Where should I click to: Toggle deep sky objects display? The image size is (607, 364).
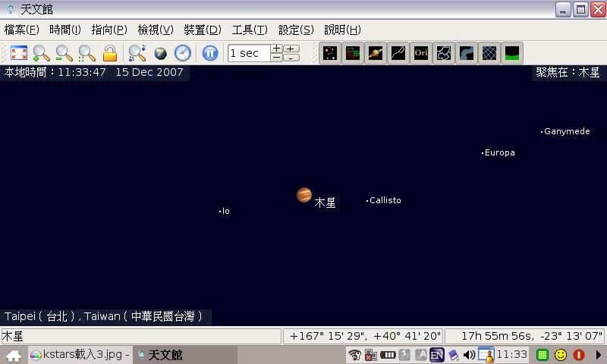click(x=353, y=53)
